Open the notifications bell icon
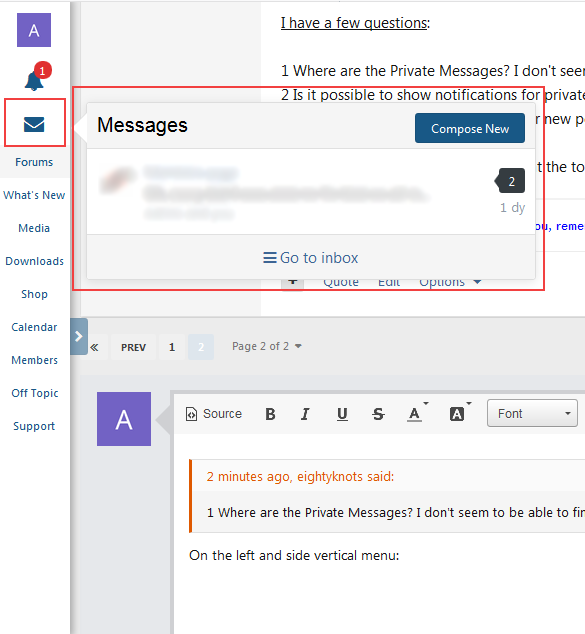585x634 pixels. tap(34, 80)
